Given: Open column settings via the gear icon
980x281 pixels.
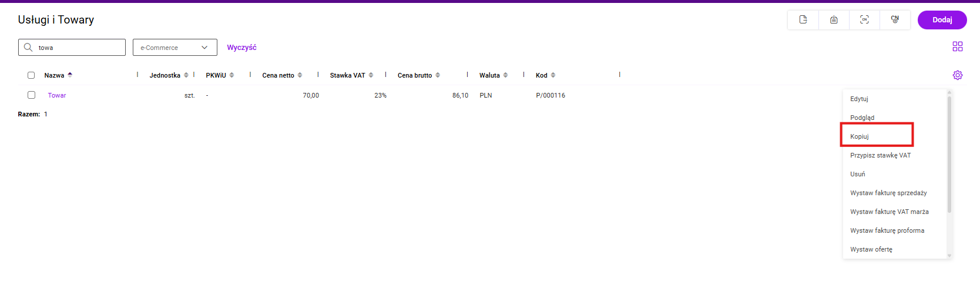Looking at the screenshot, I should pyautogui.click(x=958, y=75).
